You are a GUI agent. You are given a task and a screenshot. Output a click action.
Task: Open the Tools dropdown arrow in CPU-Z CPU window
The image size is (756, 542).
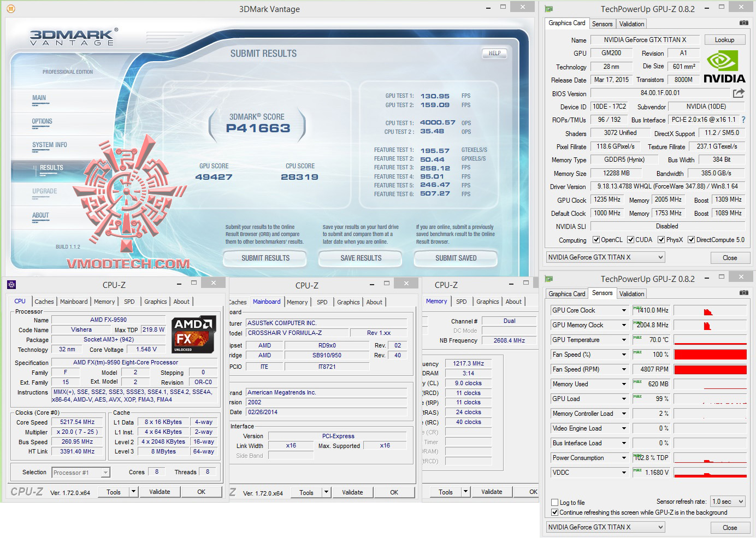(133, 492)
